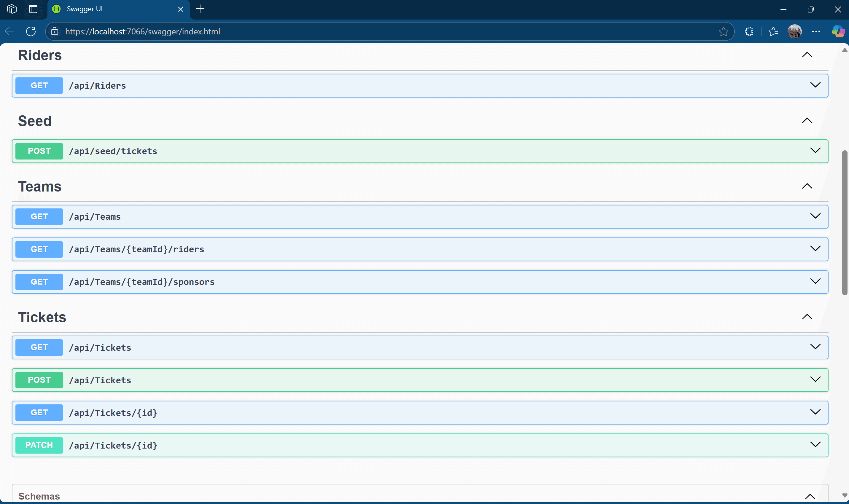Screen dimensions: 849x504
Task: Expand POST /api/Tickets chevron
Action: pyautogui.click(x=815, y=379)
